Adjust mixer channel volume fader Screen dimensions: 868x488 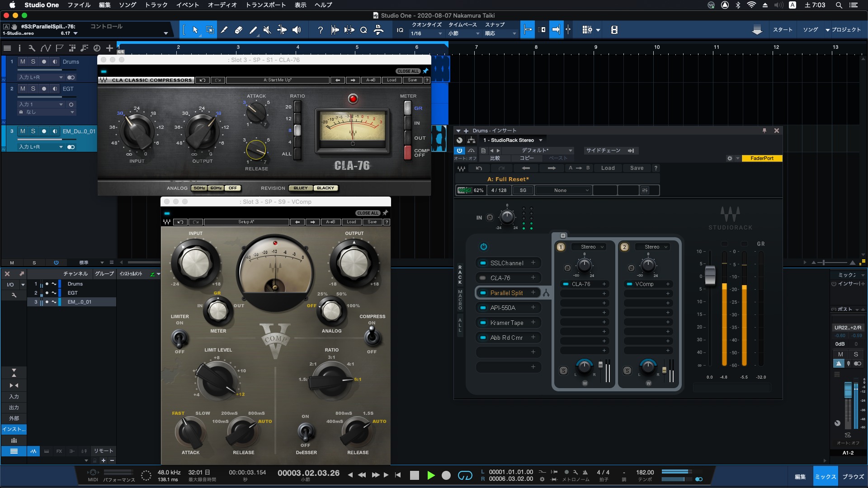click(848, 389)
